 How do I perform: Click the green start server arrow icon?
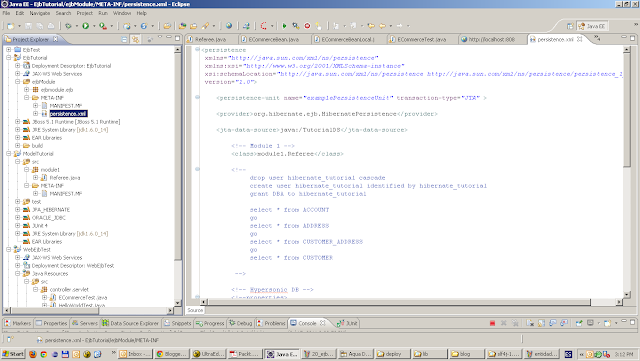coord(284,26)
